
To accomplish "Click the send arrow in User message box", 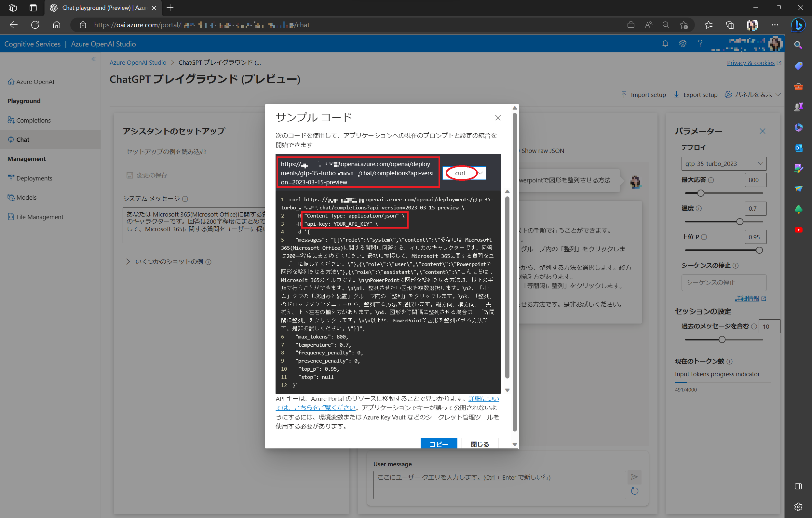I will point(634,477).
